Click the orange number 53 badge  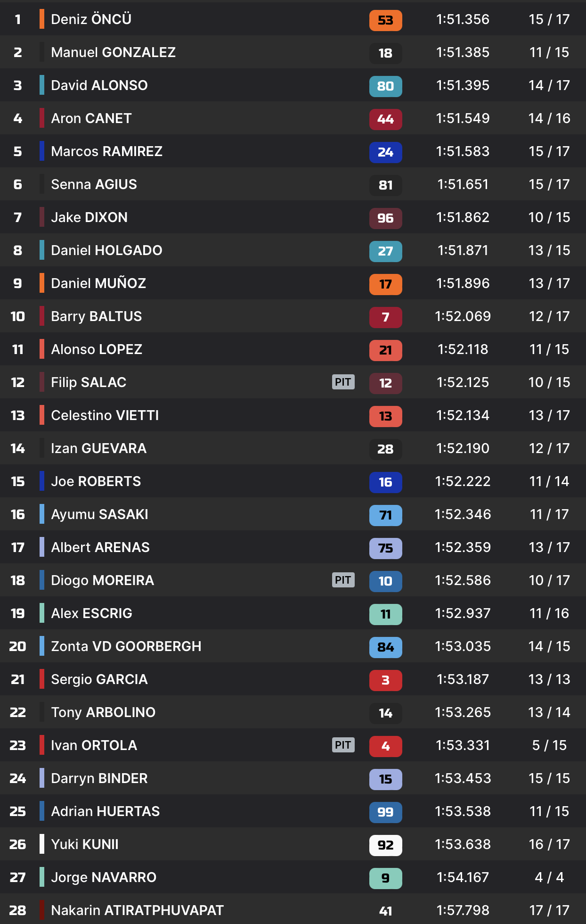click(385, 20)
